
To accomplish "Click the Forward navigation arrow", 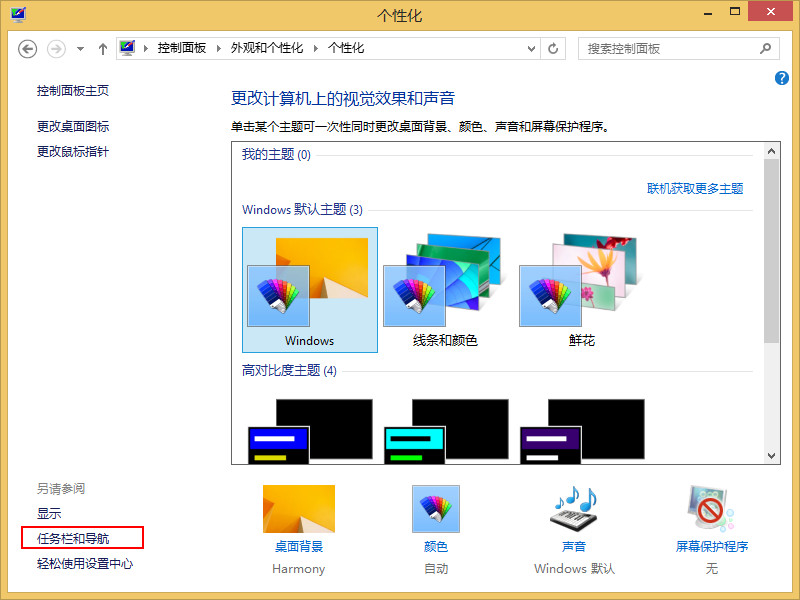I will pyautogui.click(x=56, y=49).
